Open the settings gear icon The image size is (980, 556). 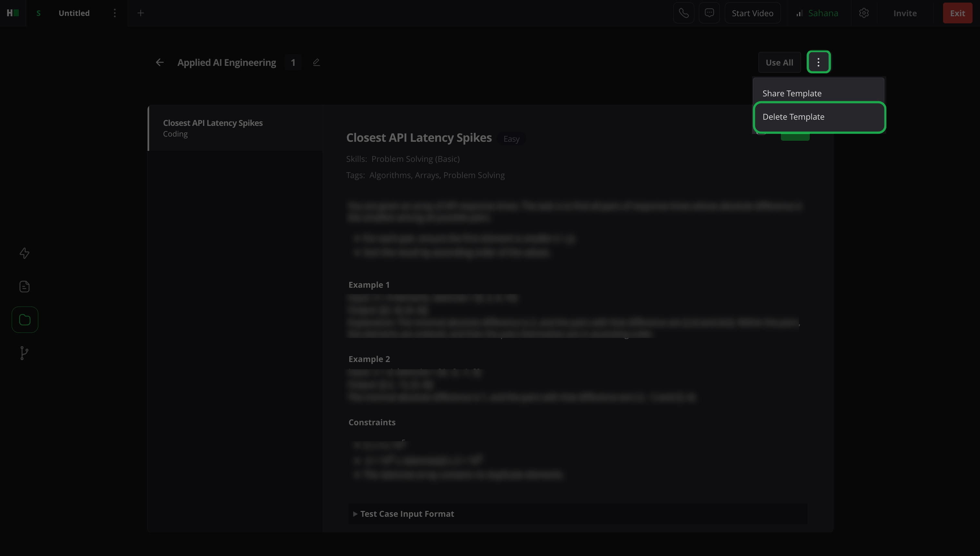[864, 13]
